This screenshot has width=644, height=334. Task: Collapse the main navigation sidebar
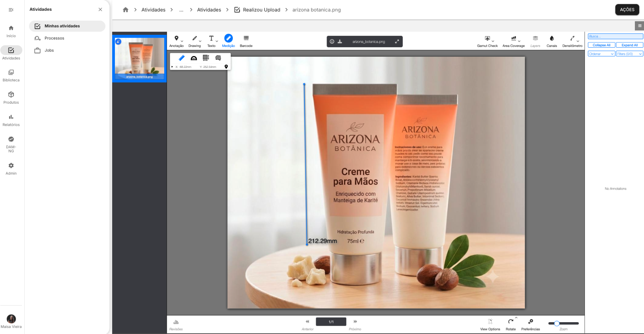(11, 10)
